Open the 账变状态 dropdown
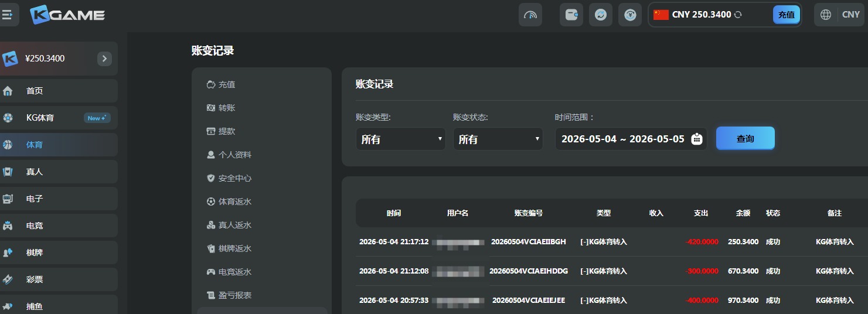The image size is (868, 314). 498,139
